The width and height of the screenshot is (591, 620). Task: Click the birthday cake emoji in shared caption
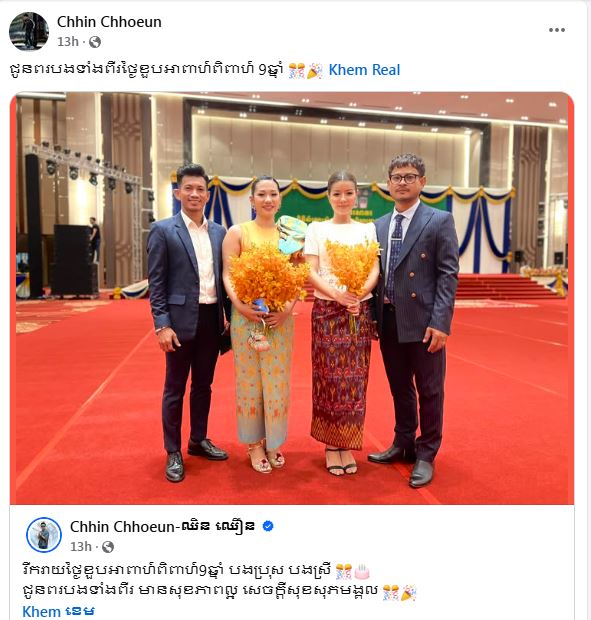[362, 571]
